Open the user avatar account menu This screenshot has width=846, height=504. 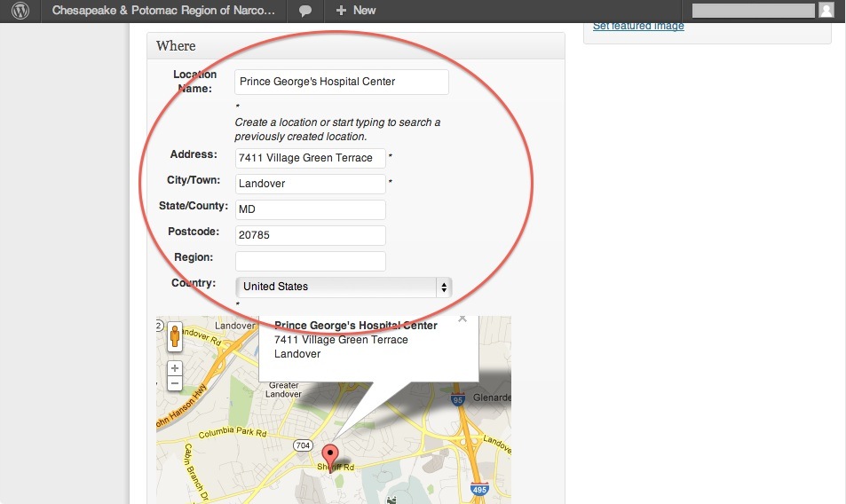coord(826,11)
